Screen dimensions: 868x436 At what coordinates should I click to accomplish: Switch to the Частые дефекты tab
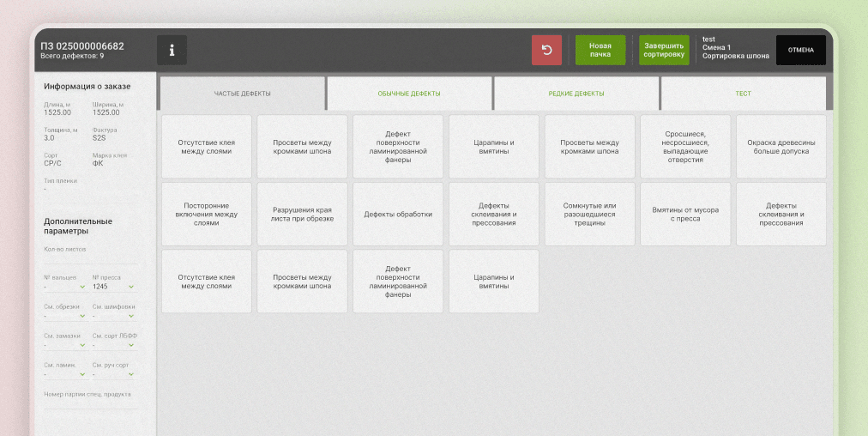[243, 94]
